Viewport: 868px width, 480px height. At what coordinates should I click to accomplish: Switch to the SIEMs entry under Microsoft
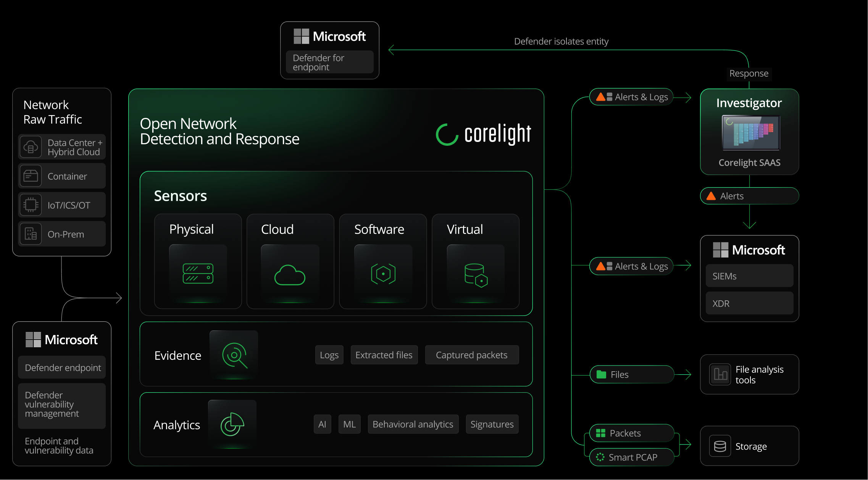pos(749,275)
